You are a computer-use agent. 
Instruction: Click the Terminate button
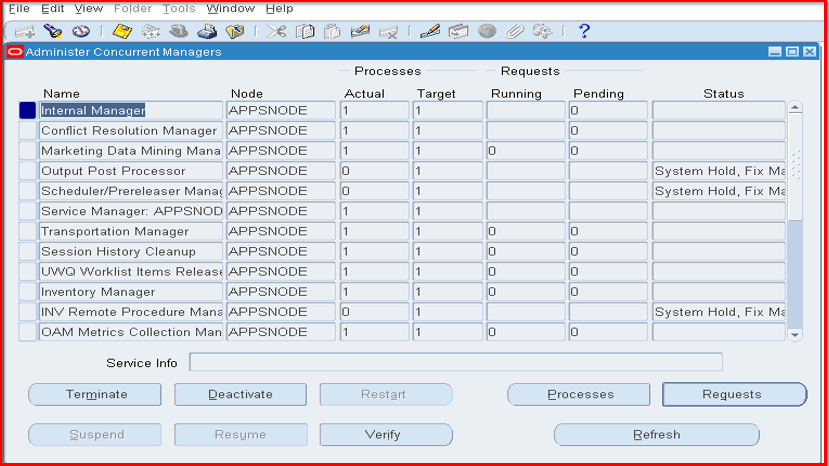click(x=95, y=395)
